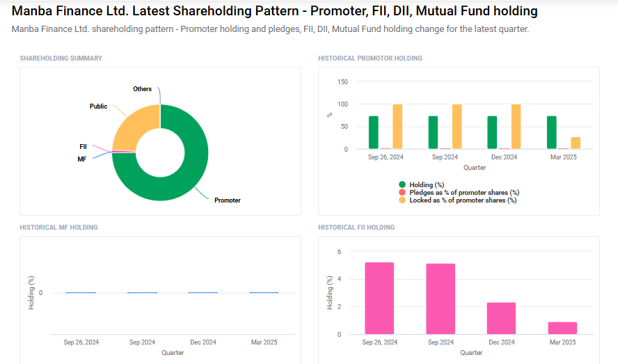Click the HISTORICAL MF HOLDING heading
The height and width of the screenshot is (364, 618).
click(x=58, y=228)
